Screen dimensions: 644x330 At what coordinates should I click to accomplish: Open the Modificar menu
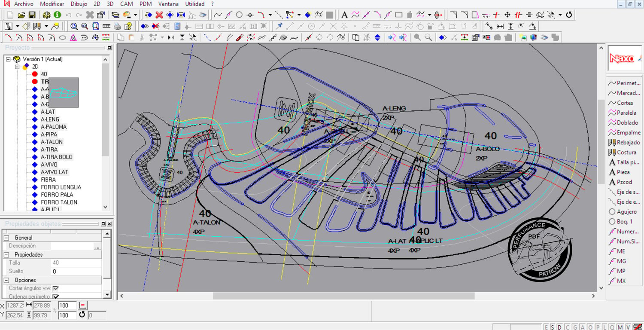tap(52, 4)
